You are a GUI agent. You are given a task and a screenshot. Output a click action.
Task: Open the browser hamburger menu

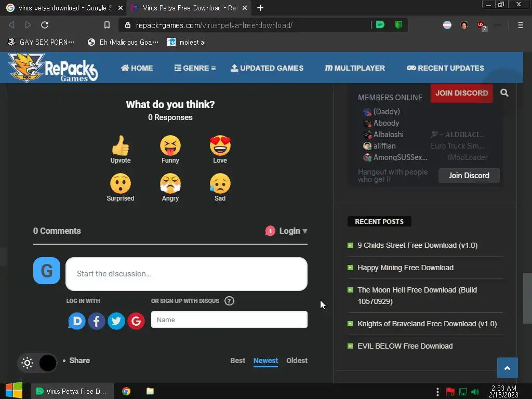tap(520, 25)
